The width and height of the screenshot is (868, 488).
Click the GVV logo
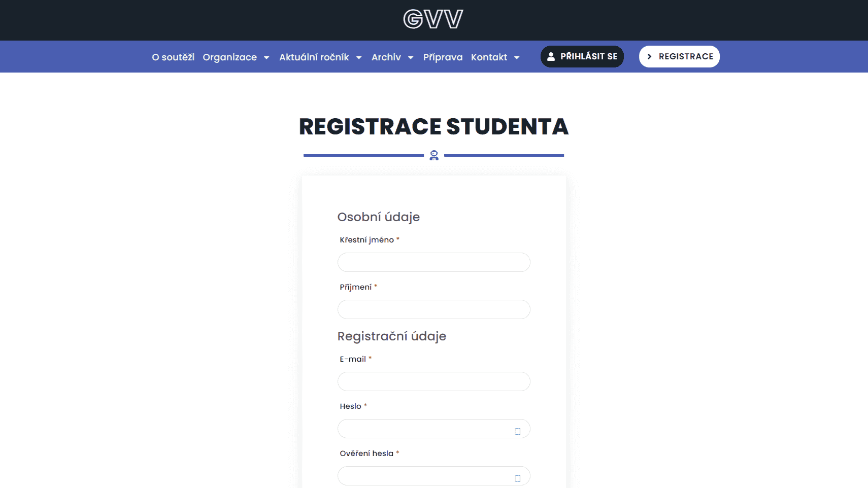(433, 19)
